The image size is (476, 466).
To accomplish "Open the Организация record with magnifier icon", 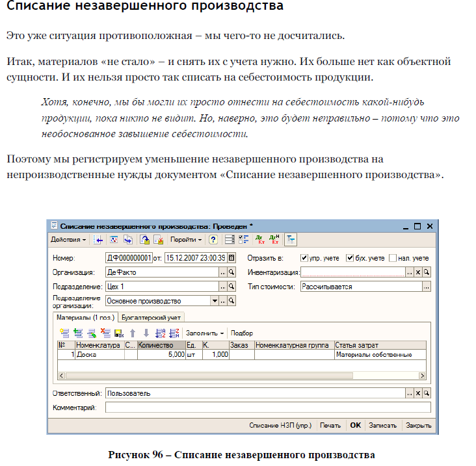I will [231, 272].
